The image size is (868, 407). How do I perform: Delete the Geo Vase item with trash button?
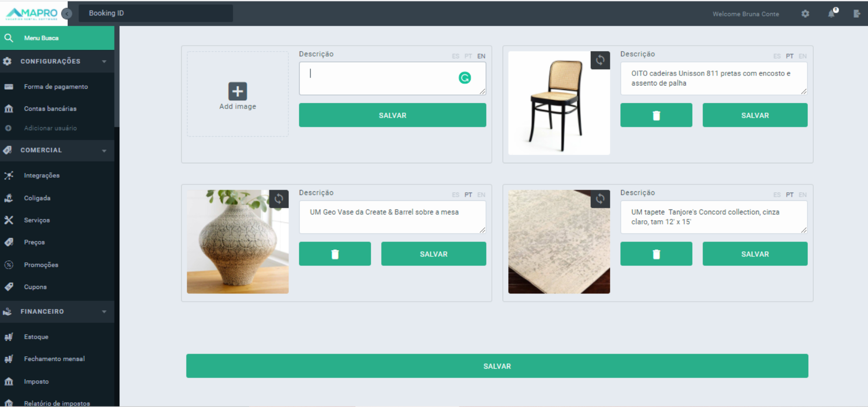click(x=335, y=254)
